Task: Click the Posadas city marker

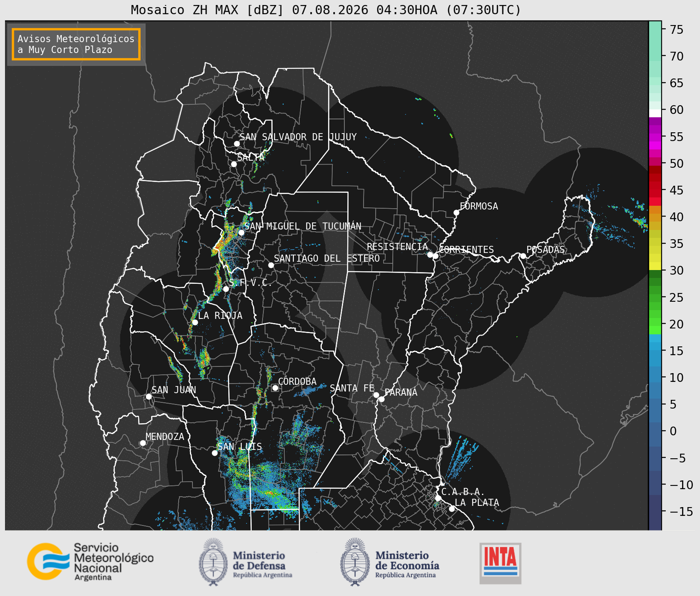Action: click(x=523, y=256)
